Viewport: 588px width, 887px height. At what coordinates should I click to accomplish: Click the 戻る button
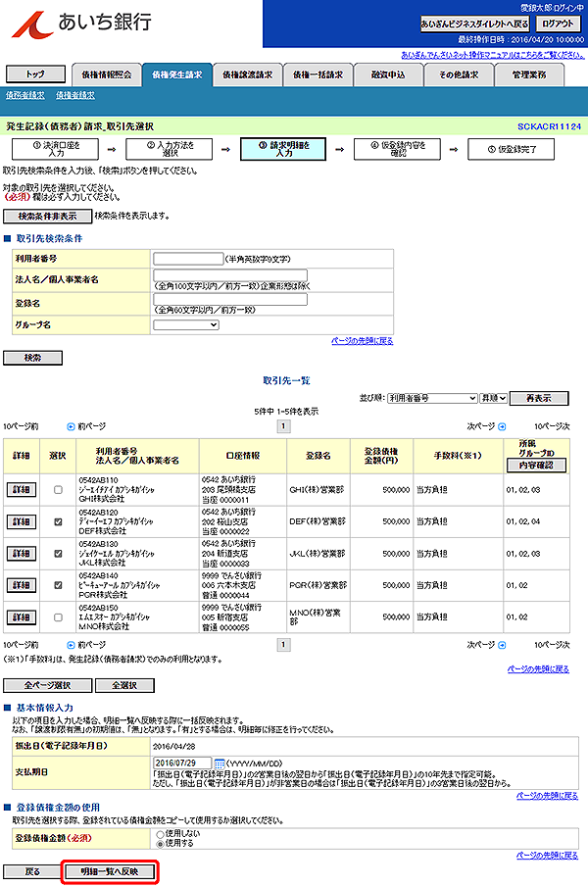[x=32, y=871]
